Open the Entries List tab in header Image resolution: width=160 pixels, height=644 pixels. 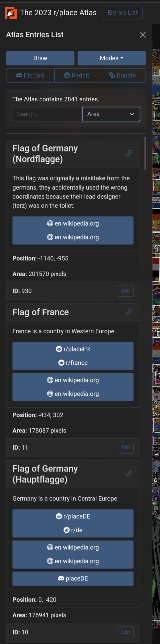(x=123, y=13)
